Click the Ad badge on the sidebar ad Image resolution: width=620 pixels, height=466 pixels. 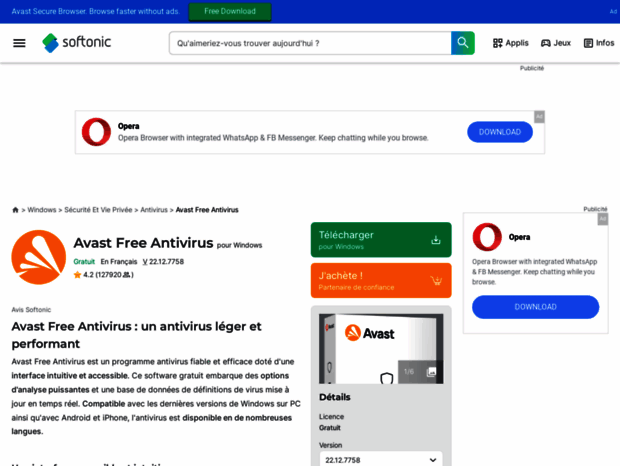tap(603, 219)
